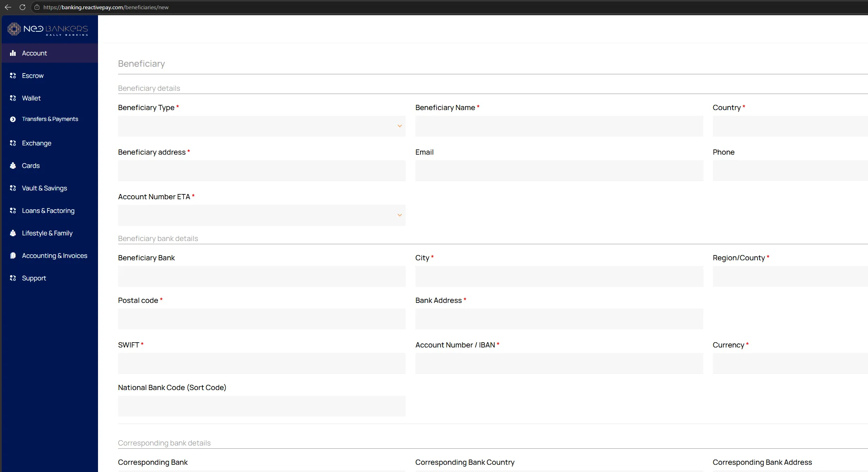868x472 pixels.
Task: Focus the Beneficiary Name field
Action: pos(559,126)
